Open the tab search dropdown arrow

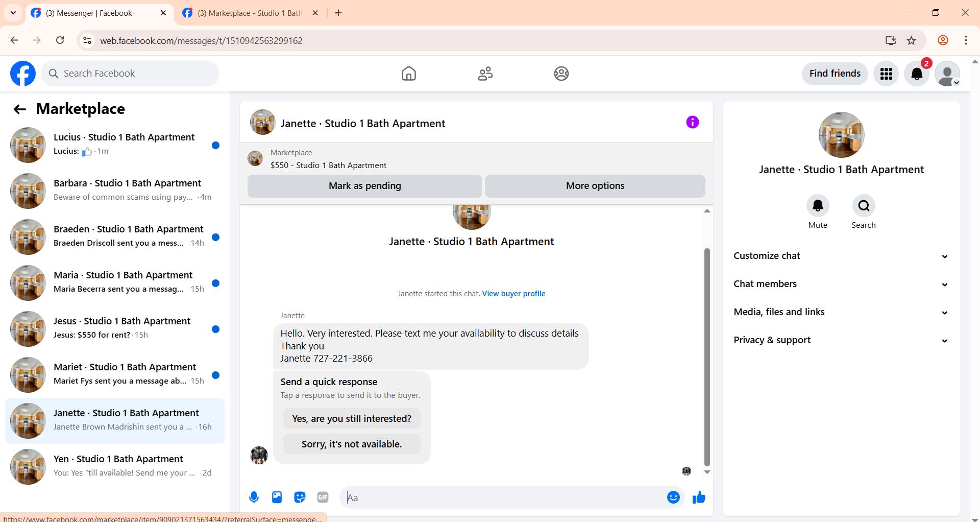pos(13,13)
